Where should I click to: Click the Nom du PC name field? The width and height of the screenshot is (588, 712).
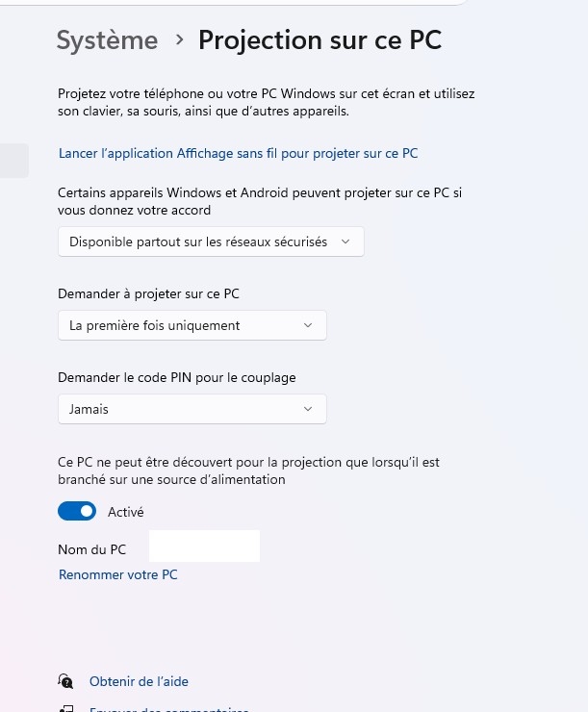tap(204, 546)
